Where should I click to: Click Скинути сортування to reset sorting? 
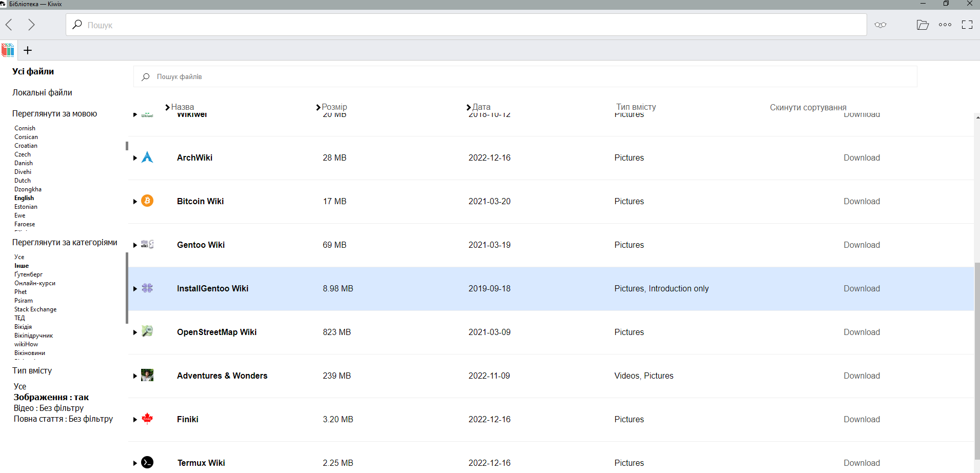[808, 107]
